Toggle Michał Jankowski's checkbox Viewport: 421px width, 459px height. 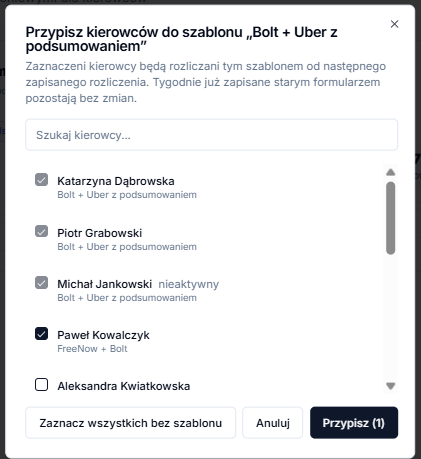point(42,283)
